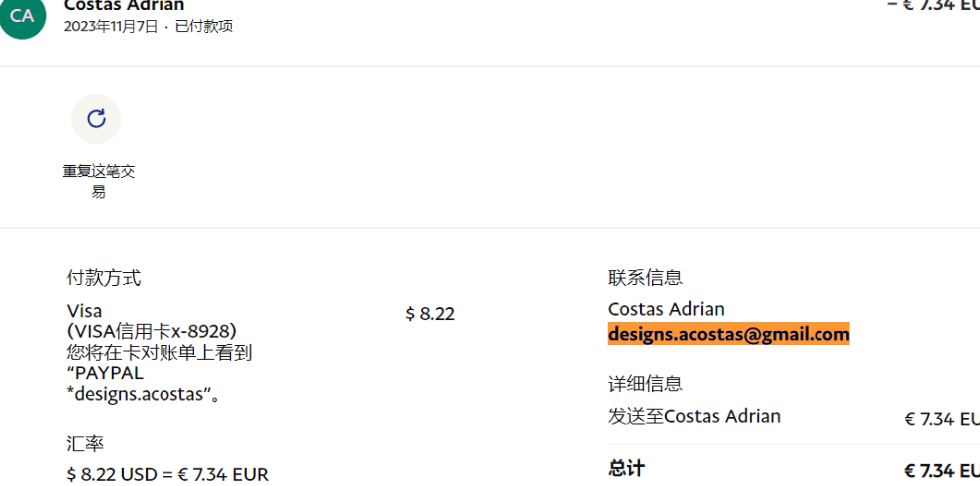Click the 发送至Costas Adrian detail row
Screen dimensions: 980x486
pos(794,417)
